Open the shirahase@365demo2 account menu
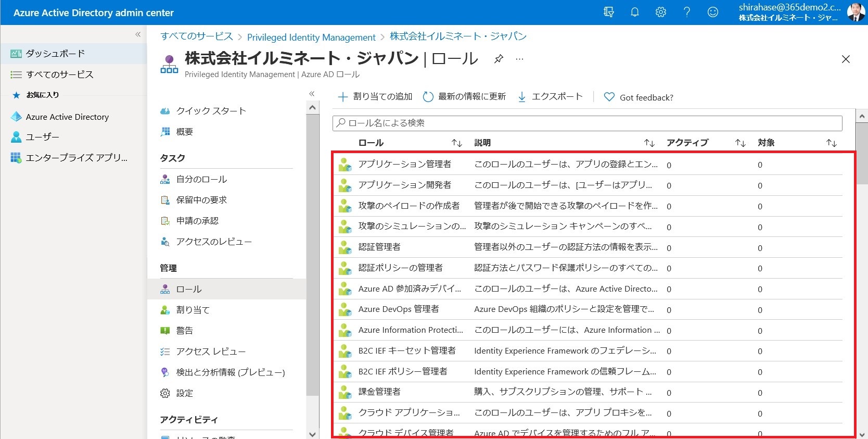868x439 pixels. click(x=789, y=12)
